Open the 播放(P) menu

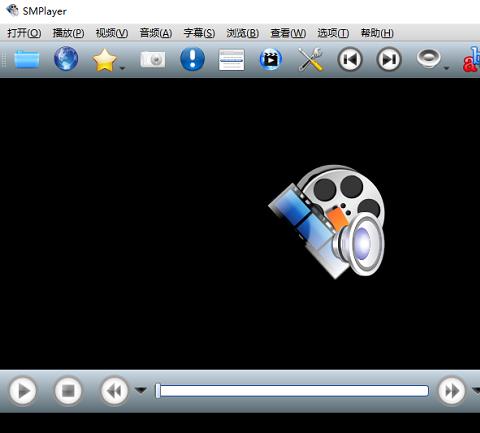tap(68, 33)
